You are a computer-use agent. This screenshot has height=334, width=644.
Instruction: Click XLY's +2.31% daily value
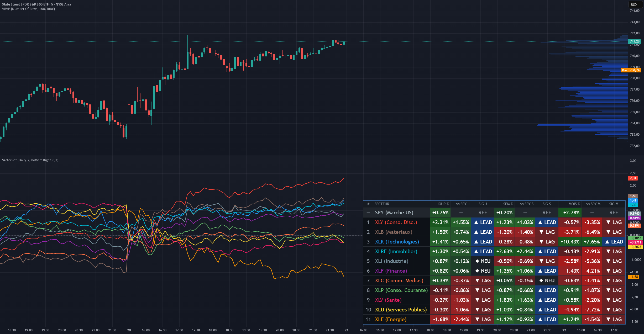point(440,222)
